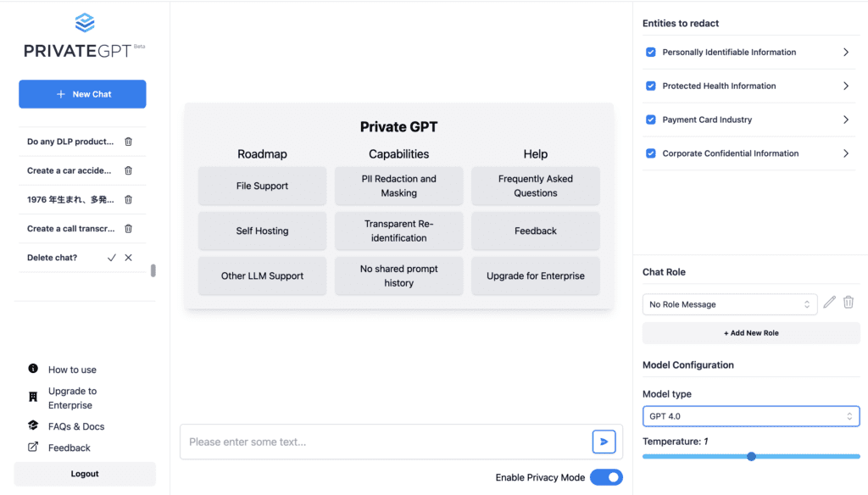Open FAQs & Docs link

[x=76, y=426]
